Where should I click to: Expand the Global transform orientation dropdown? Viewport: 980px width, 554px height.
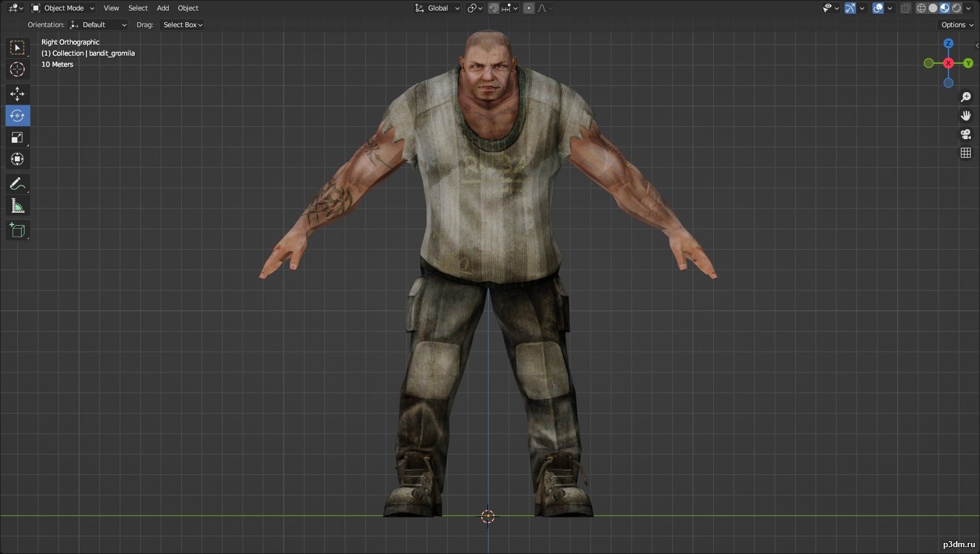(x=437, y=8)
